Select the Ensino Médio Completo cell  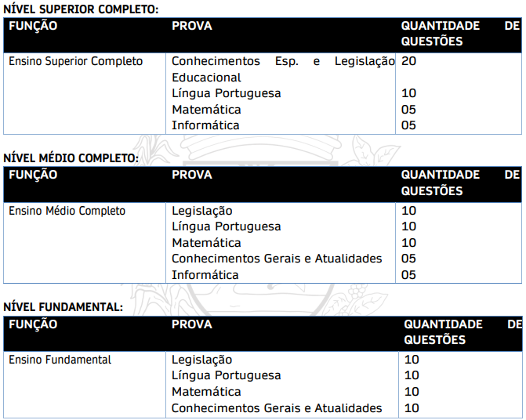67,211
